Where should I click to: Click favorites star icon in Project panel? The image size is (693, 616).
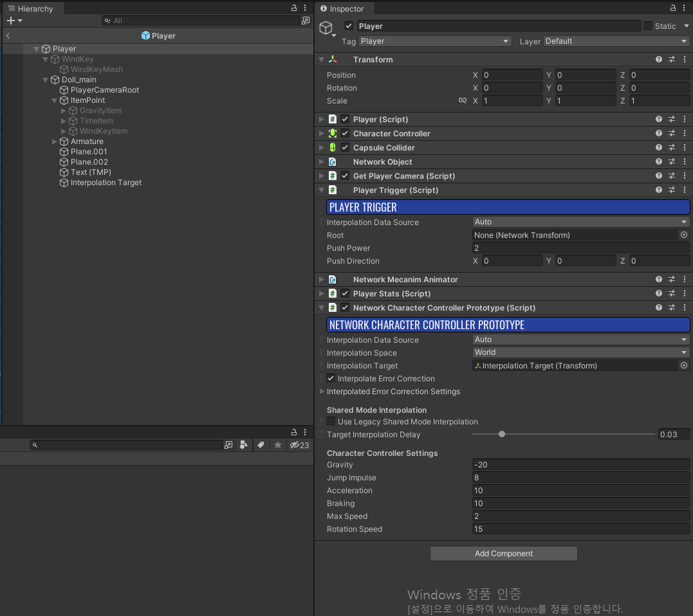click(x=277, y=445)
